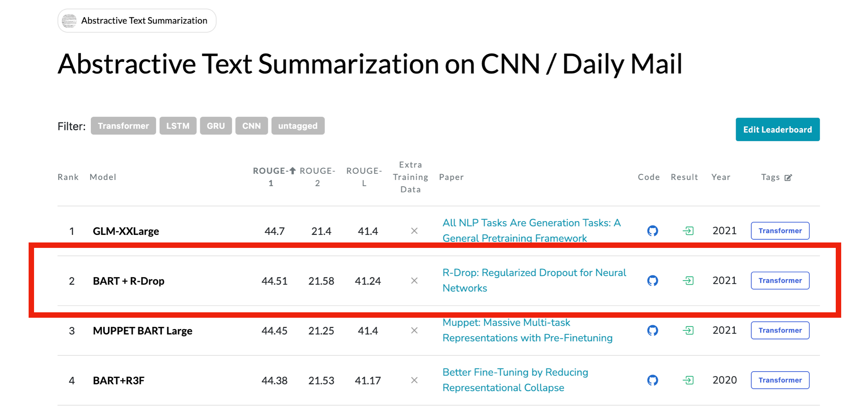
Task: Click Edit Leaderboard button
Action: coord(777,130)
